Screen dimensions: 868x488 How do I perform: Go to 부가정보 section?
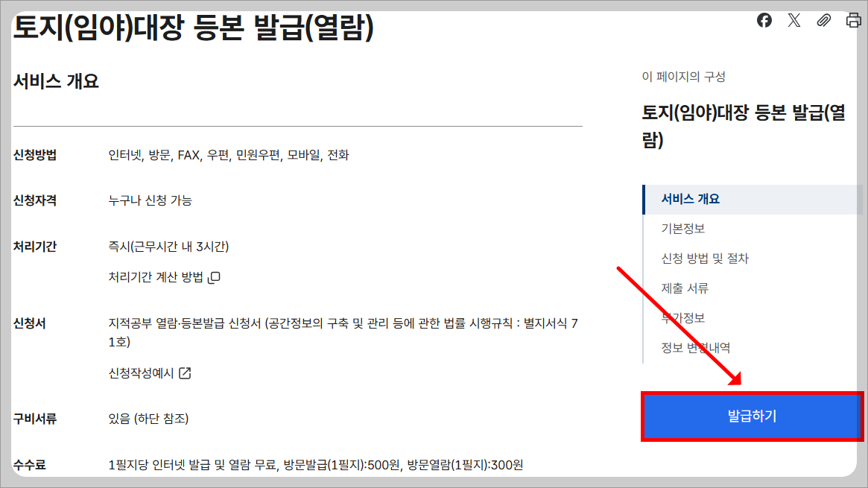pos(682,318)
